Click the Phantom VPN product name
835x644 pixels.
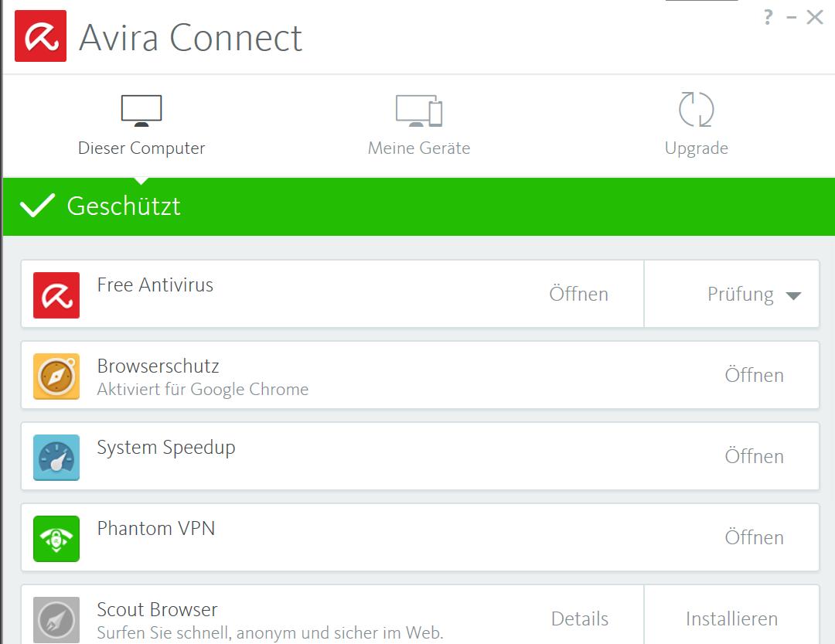[x=156, y=528]
